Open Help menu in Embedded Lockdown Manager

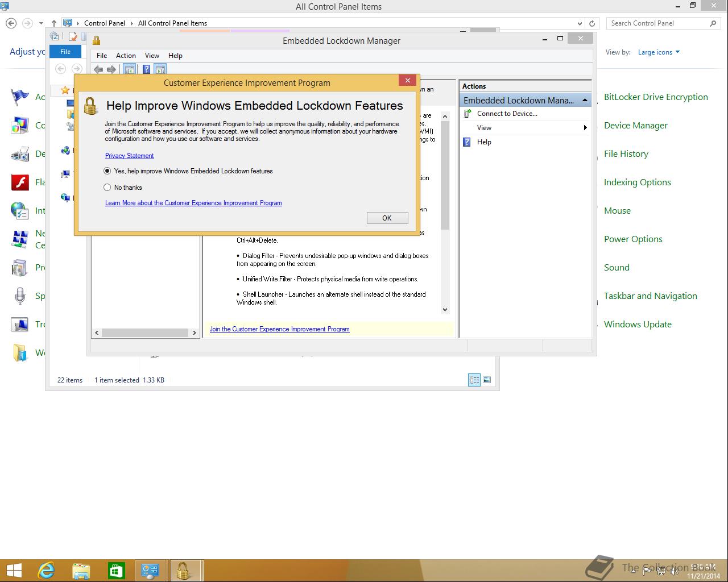pyautogui.click(x=175, y=56)
